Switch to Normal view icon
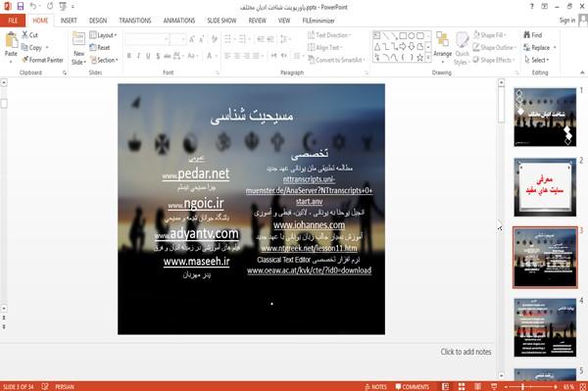The height and width of the screenshot is (391, 588). 445,386
